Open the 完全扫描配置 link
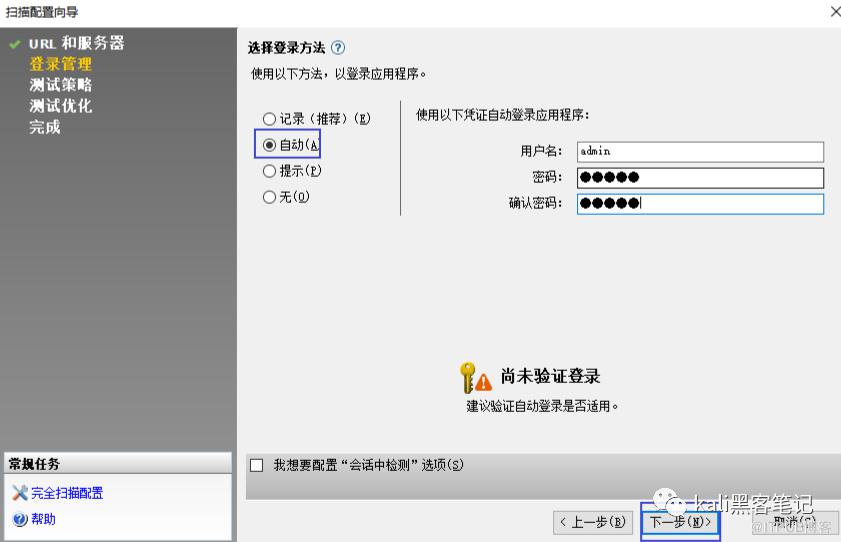Viewport: 841px width, 542px height. (67, 493)
